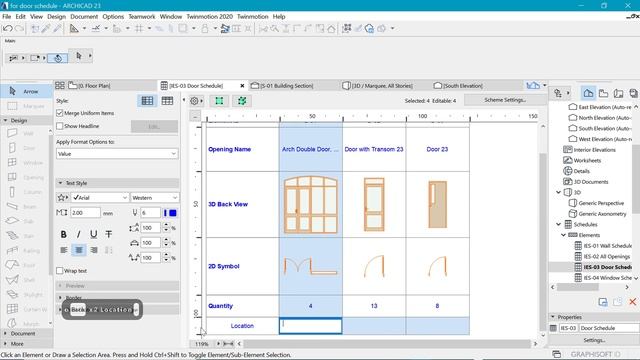Click the Redo icon in toolbar
The image size is (640, 360).
pos(19,29)
